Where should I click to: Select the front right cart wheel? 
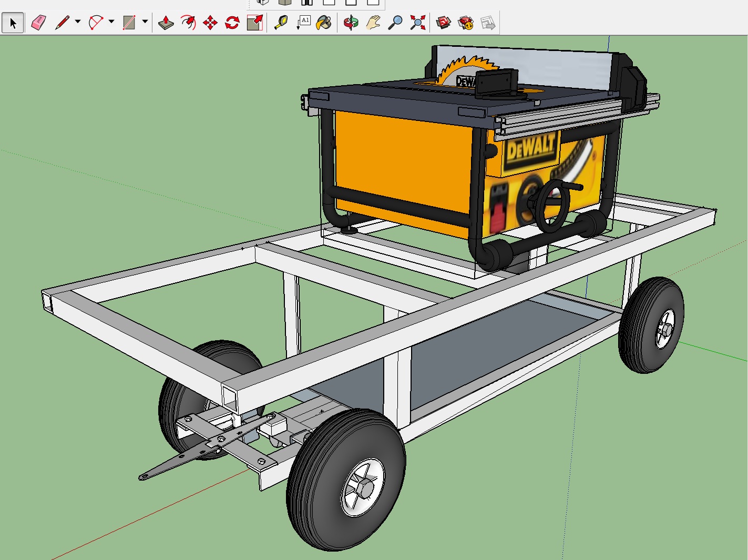point(346,479)
